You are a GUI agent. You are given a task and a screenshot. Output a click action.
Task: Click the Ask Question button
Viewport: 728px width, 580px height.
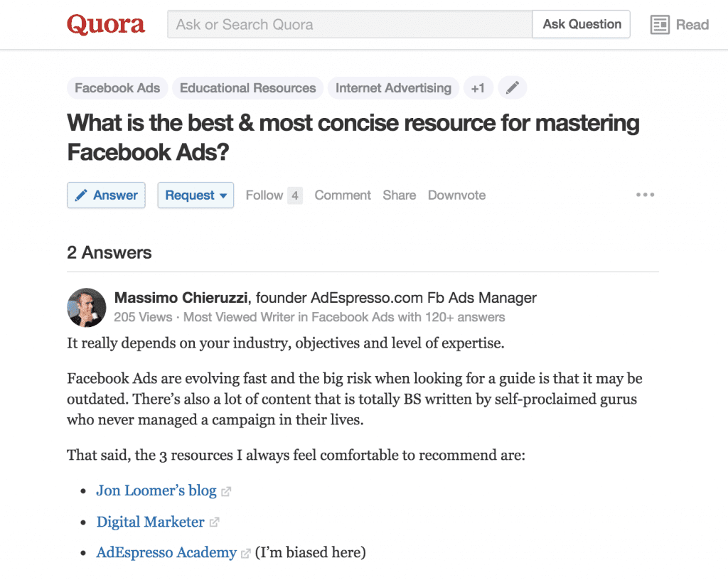tap(582, 24)
